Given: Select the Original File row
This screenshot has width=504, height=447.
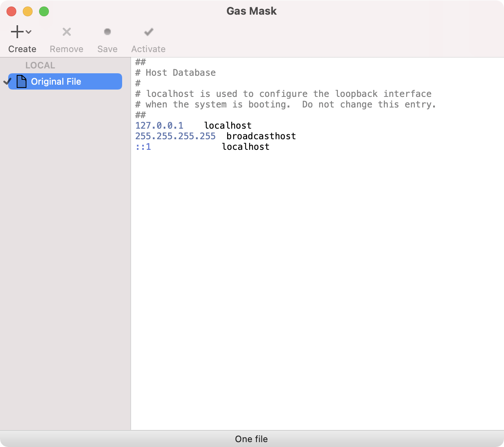Looking at the screenshot, I should coord(65,81).
